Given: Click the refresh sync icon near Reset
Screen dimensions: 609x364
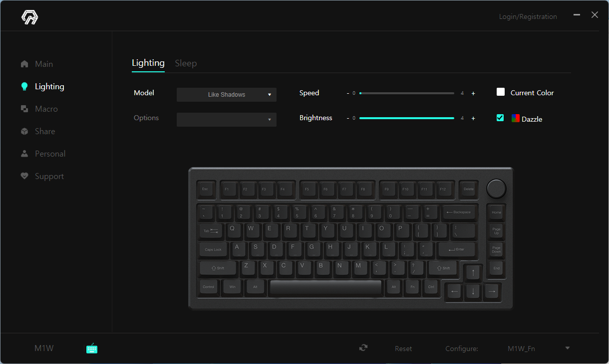Looking at the screenshot, I should (363, 348).
